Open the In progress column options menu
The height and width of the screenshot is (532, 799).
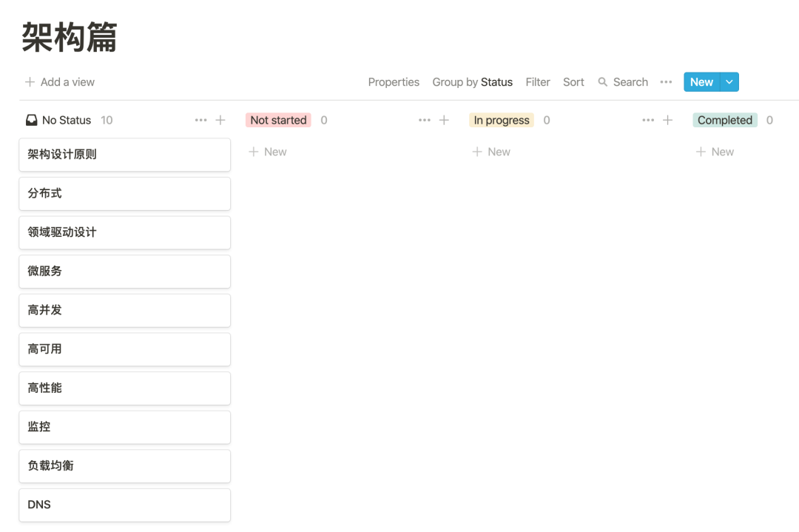pos(648,121)
